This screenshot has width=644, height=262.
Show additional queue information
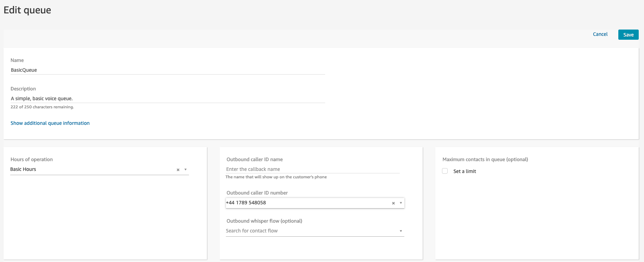point(50,123)
